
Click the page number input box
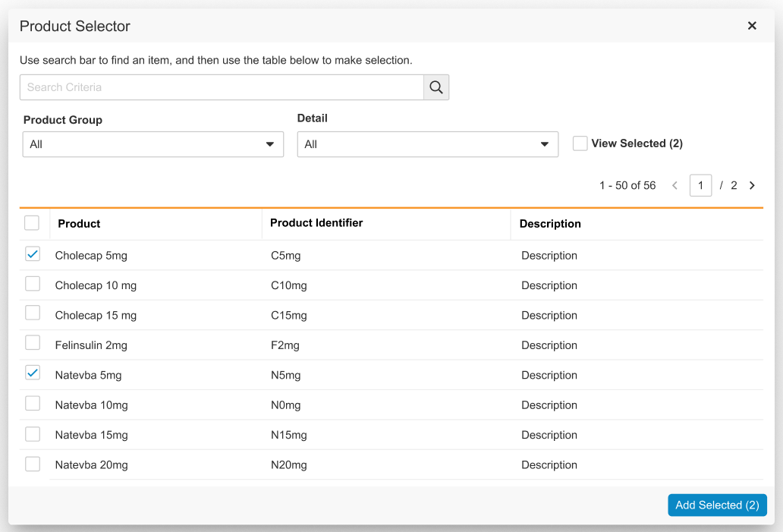700,185
